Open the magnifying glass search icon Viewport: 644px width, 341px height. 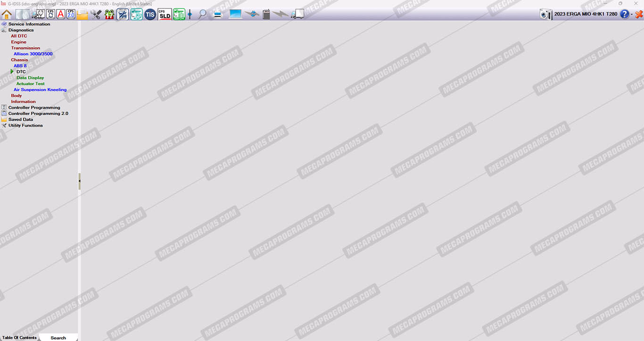202,14
